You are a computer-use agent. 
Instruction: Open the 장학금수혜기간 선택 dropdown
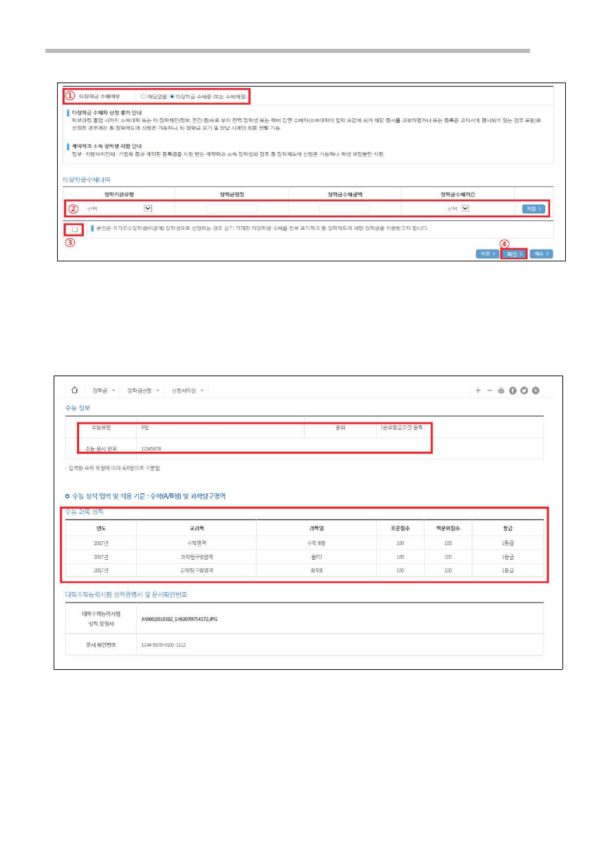pos(465,208)
